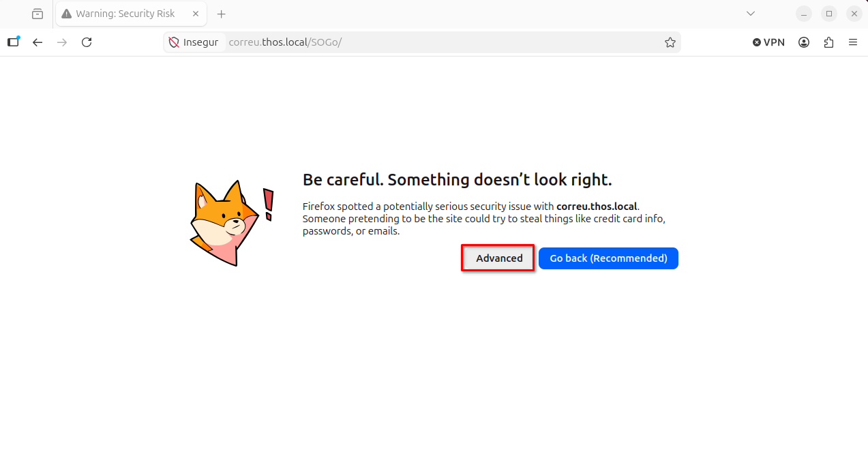The width and height of the screenshot is (868, 454).
Task: Minimize the Firefox window
Action: coord(804,14)
